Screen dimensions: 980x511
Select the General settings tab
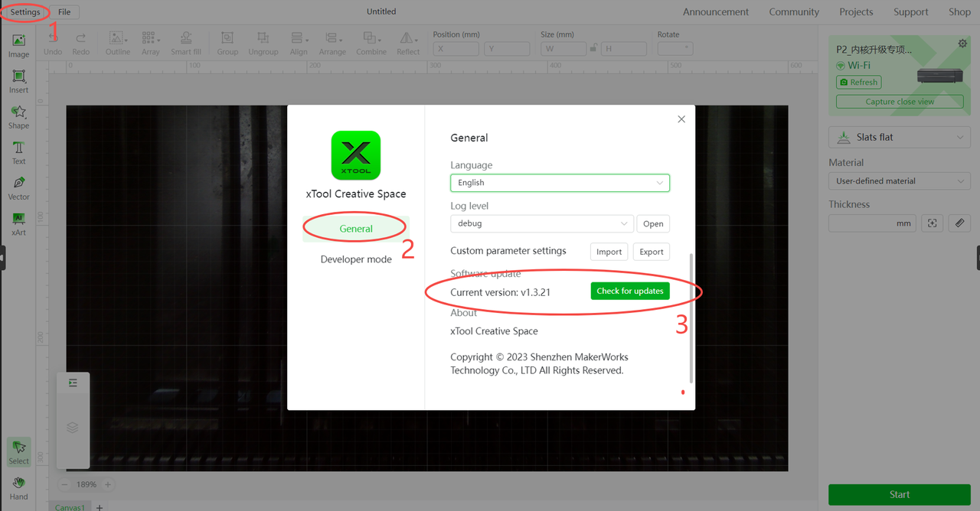click(x=356, y=229)
